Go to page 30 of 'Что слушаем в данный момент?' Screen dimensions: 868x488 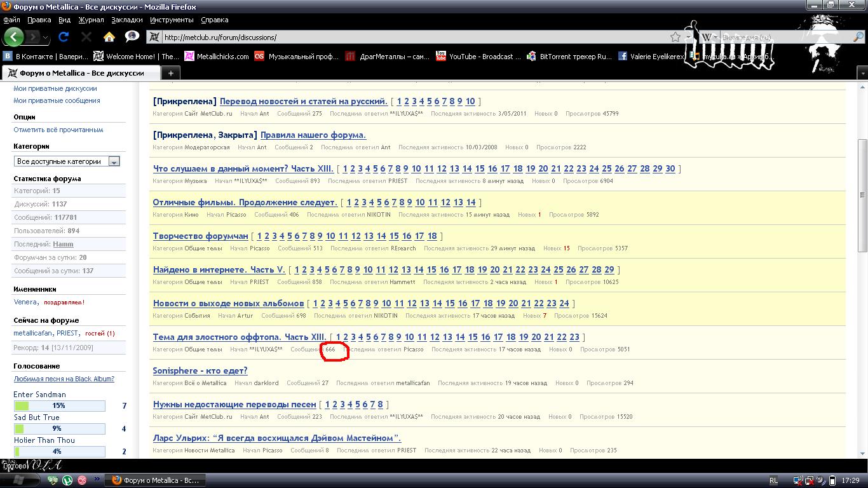(x=670, y=168)
